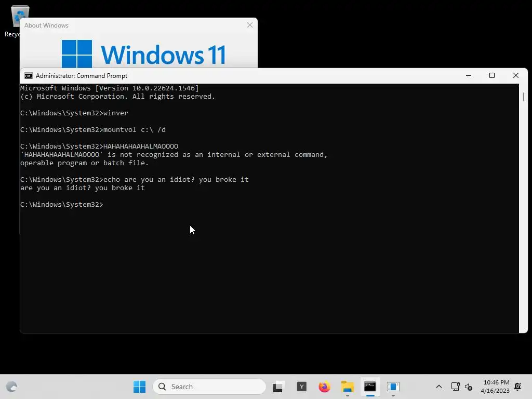Click the 'About Windows' title bar text
The width and height of the screenshot is (532, 399).
click(46, 25)
